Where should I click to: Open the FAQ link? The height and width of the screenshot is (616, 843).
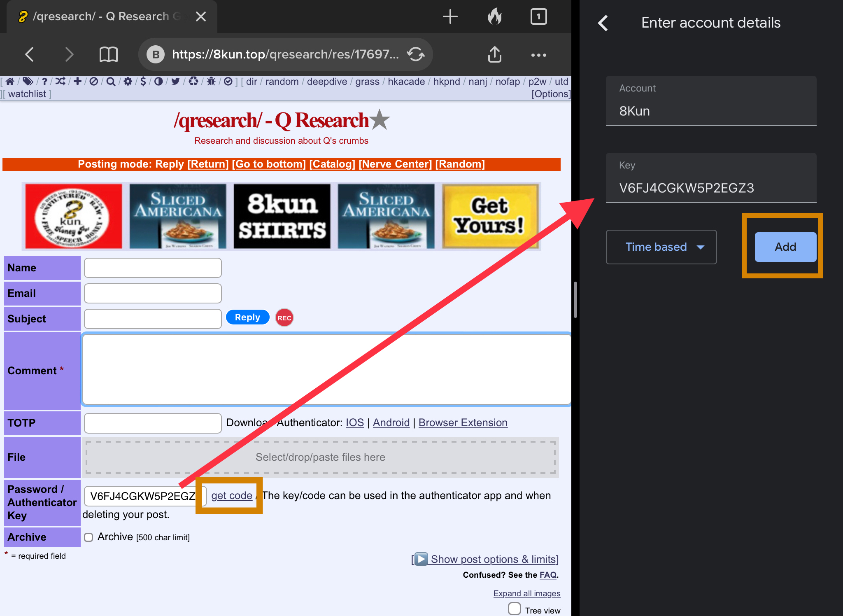pyautogui.click(x=548, y=575)
